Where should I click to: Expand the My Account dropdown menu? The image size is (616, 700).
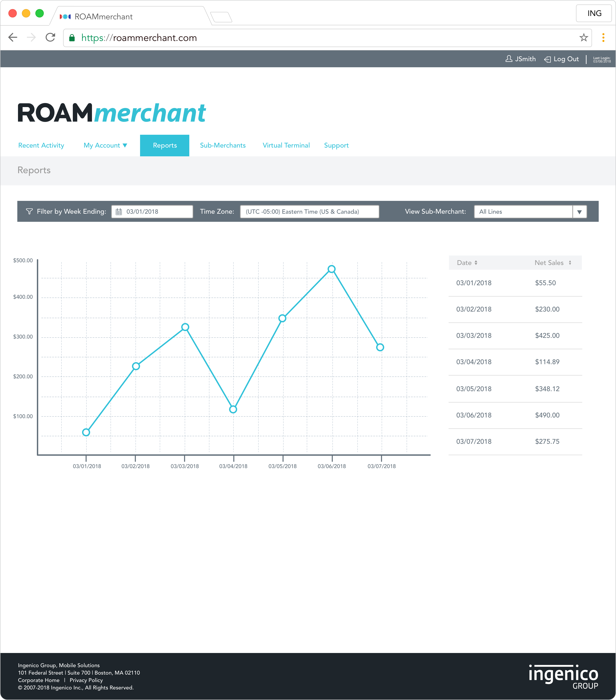pyautogui.click(x=105, y=146)
